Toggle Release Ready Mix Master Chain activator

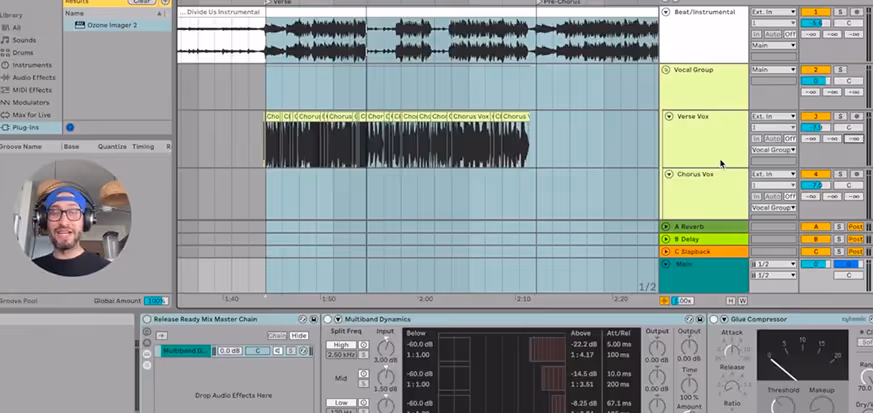(x=147, y=319)
